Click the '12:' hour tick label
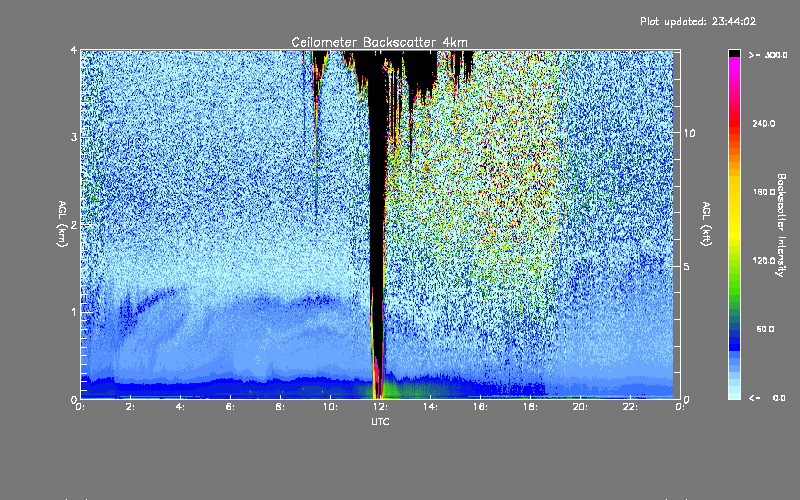The width and height of the screenshot is (800, 500). click(380, 407)
